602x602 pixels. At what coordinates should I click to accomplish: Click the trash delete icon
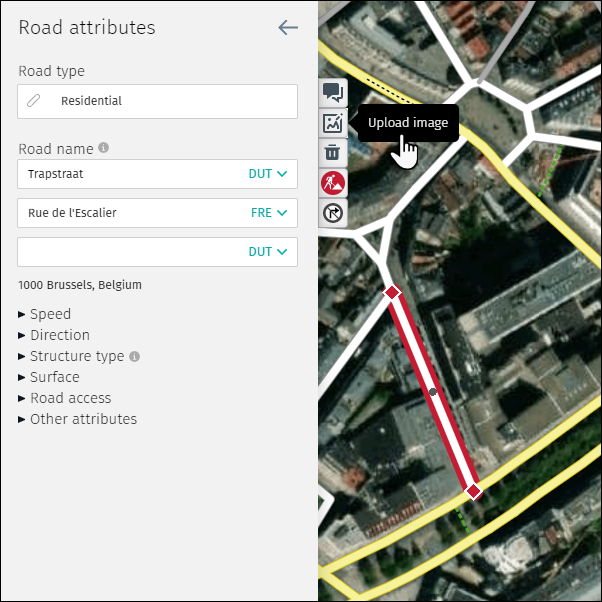click(333, 152)
